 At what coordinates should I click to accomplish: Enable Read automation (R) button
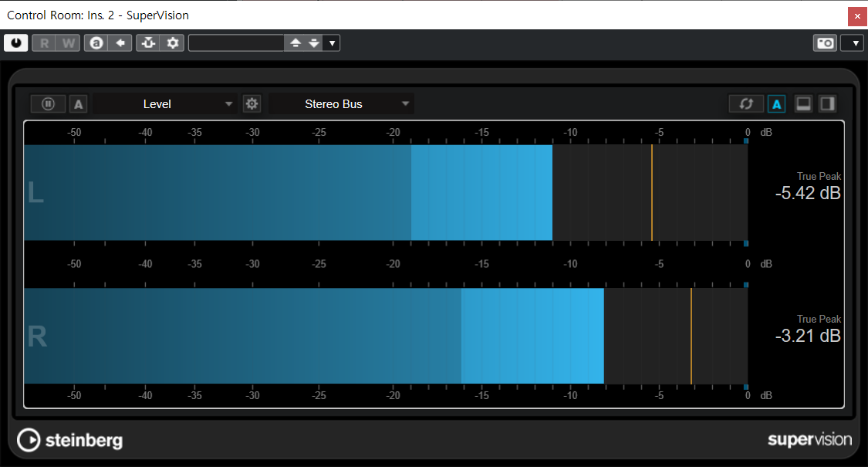(x=44, y=43)
